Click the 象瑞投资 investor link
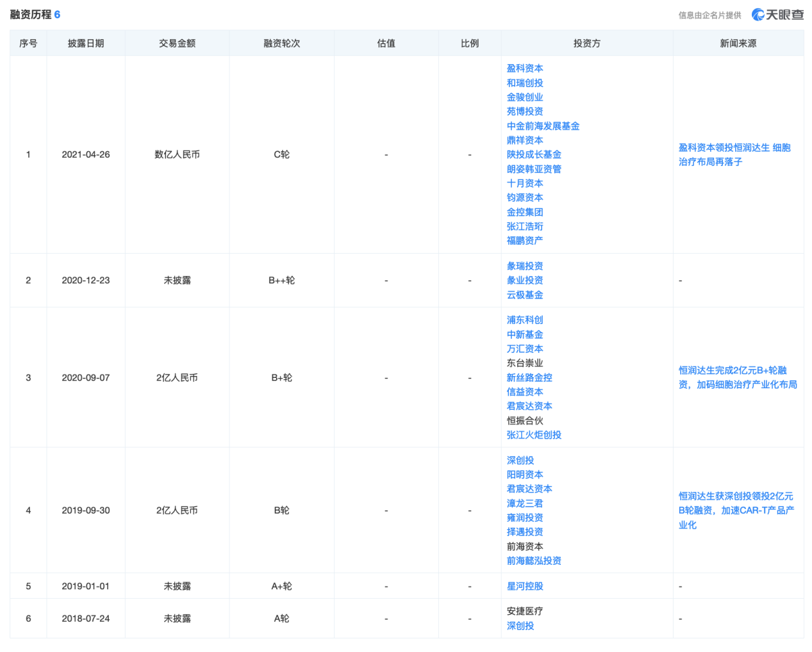This screenshot has width=812, height=652. [525, 266]
